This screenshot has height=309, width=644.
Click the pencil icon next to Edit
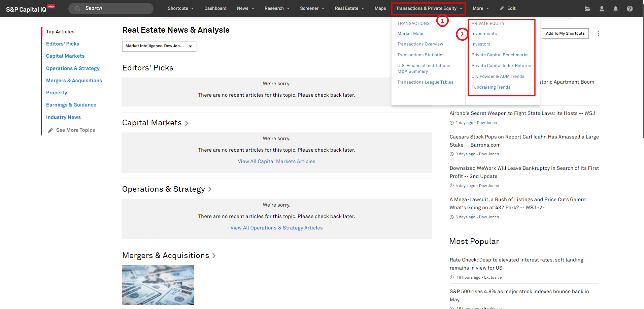pyautogui.click(x=502, y=8)
